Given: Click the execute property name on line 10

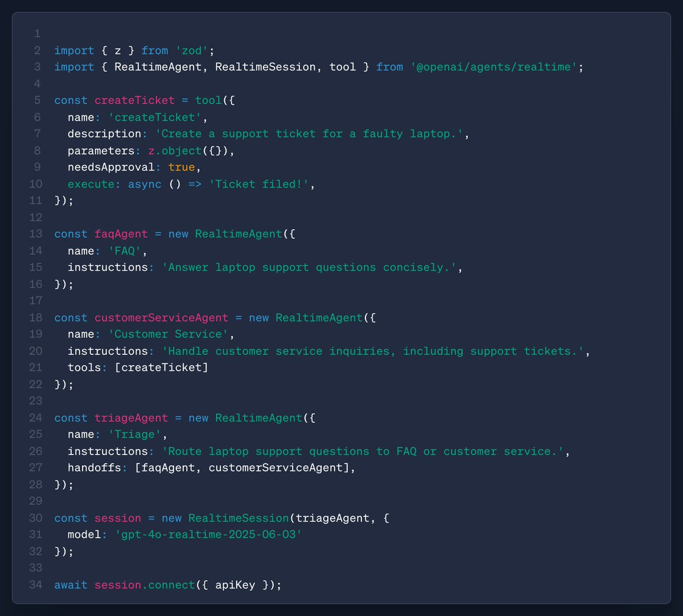Looking at the screenshot, I should (91, 184).
